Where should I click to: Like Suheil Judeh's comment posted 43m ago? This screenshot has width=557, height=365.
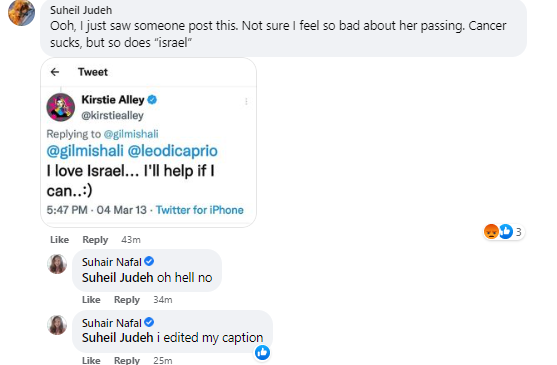click(x=59, y=240)
